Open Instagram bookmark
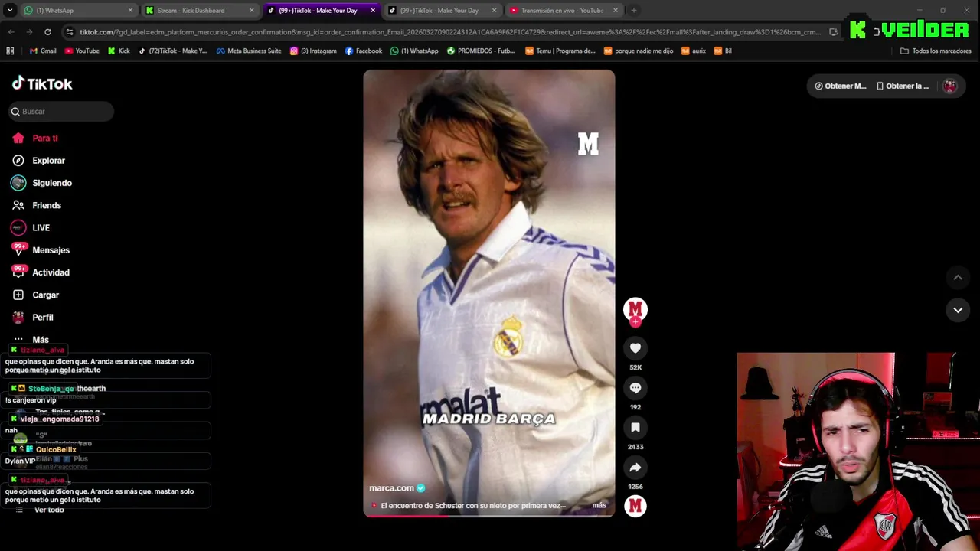This screenshot has width=980, height=551. [313, 51]
